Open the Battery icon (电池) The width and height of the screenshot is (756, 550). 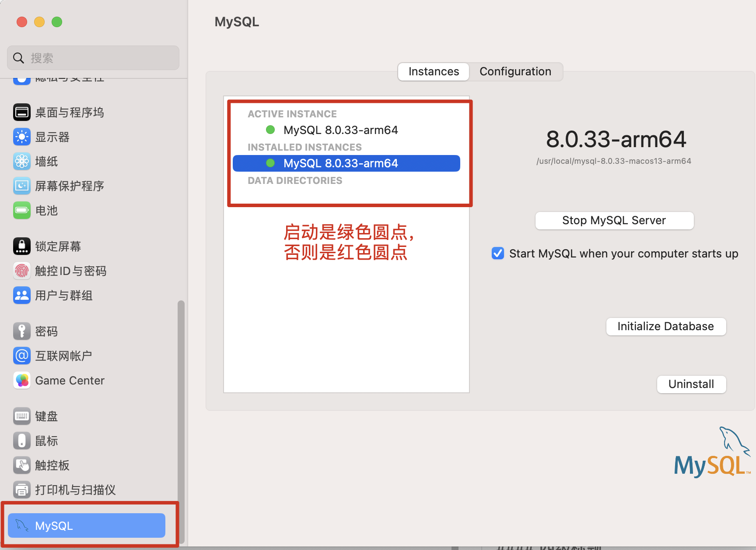pos(22,211)
